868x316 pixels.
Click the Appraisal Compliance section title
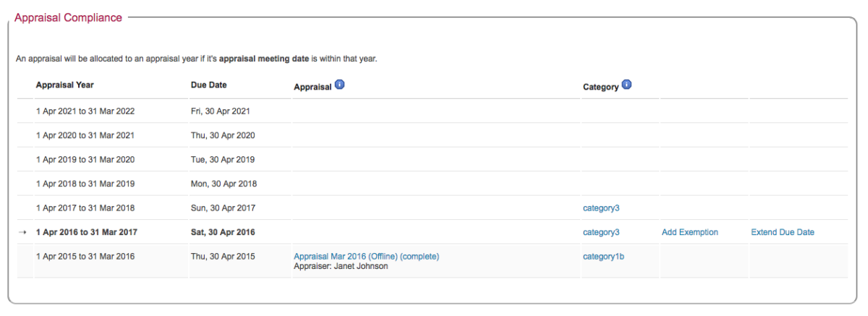(x=68, y=18)
